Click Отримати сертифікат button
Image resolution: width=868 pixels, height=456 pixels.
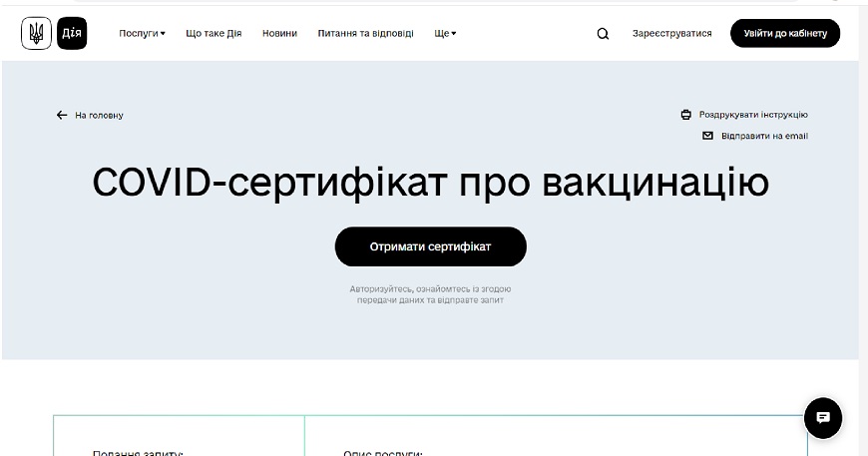point(431,246)
